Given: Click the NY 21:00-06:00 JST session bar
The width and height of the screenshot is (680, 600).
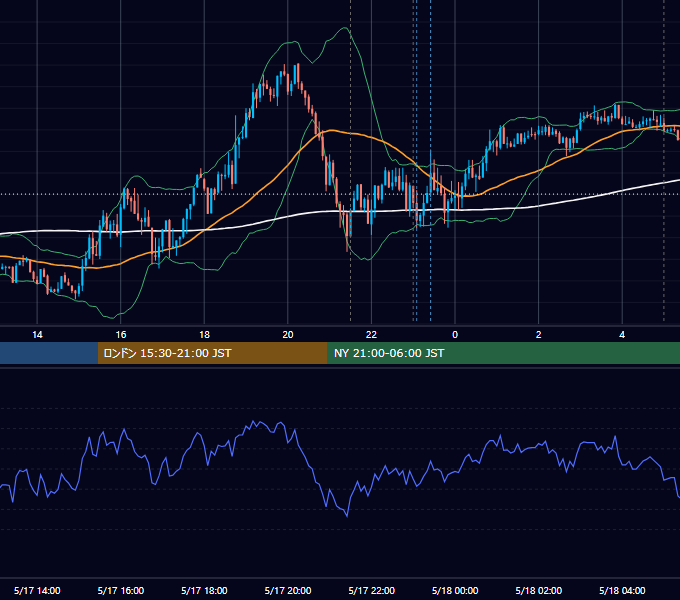Looking at the screenshot, I should (503, 353).
